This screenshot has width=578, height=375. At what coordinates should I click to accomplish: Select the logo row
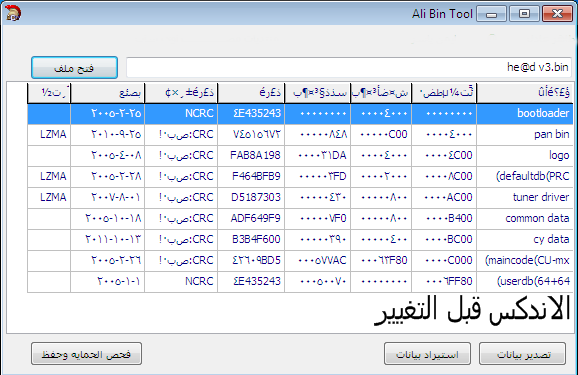(x=300, y=155)
